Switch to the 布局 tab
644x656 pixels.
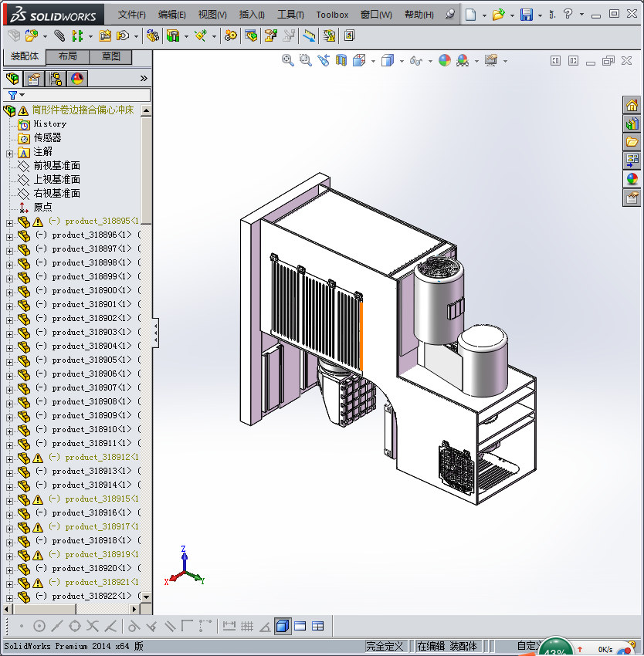tap(68, 56)
